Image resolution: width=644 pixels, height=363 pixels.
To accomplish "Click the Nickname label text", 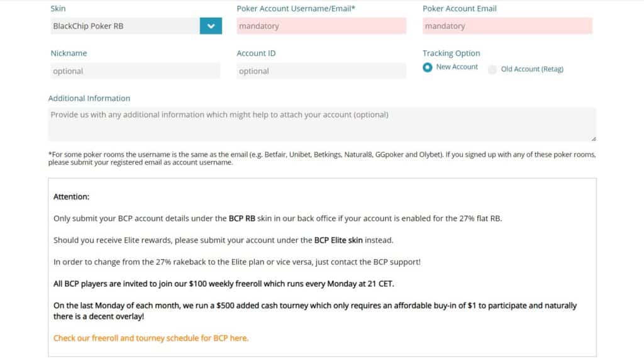I will tap(69, 53).
